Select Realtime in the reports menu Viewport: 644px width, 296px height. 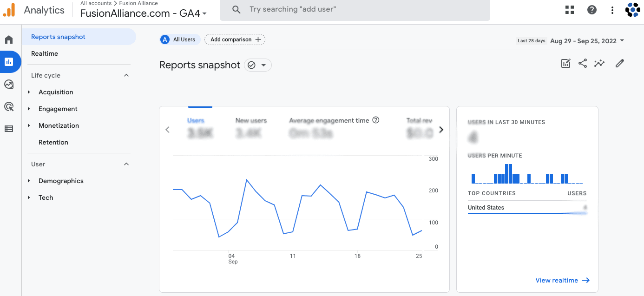tap(45, 53)
